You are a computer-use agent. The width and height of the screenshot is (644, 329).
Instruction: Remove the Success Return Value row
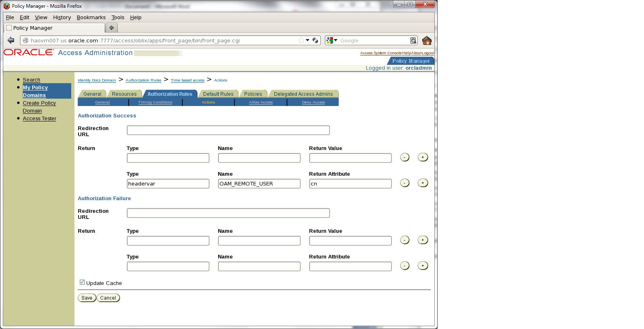coord(405,157)
